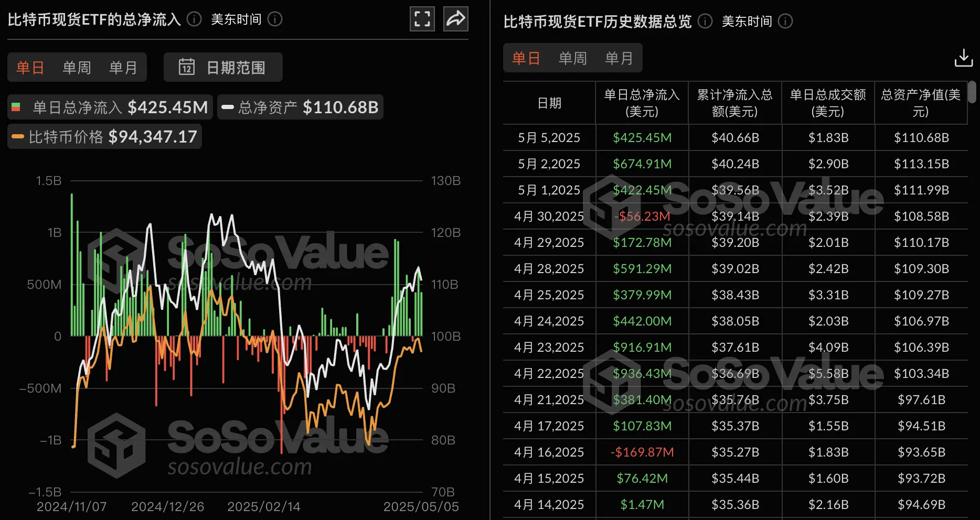Open info tooltip for 比特币现货ETF历史数据总览
The height and width of the screenshot is (520, 980).
pos(705,21)
